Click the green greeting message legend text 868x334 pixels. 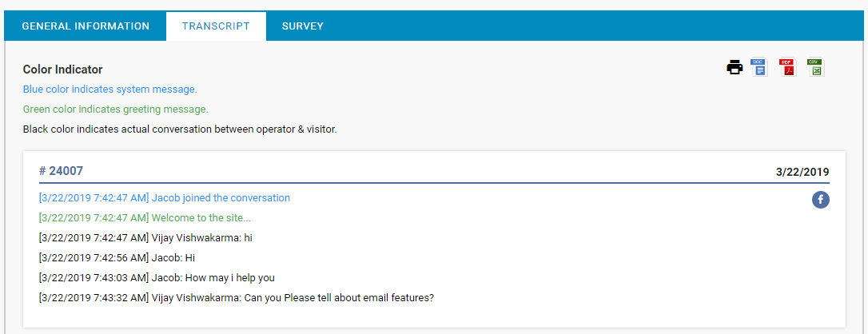click(x=115, y=109)
